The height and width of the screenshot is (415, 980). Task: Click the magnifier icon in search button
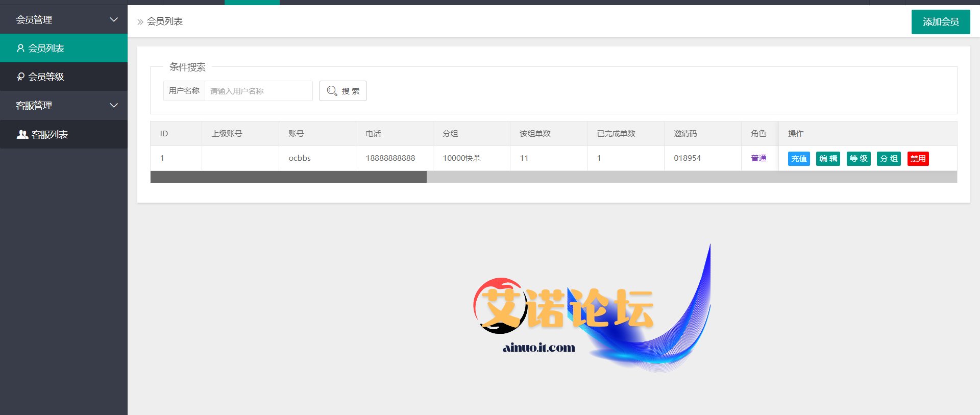click(332, 91)
